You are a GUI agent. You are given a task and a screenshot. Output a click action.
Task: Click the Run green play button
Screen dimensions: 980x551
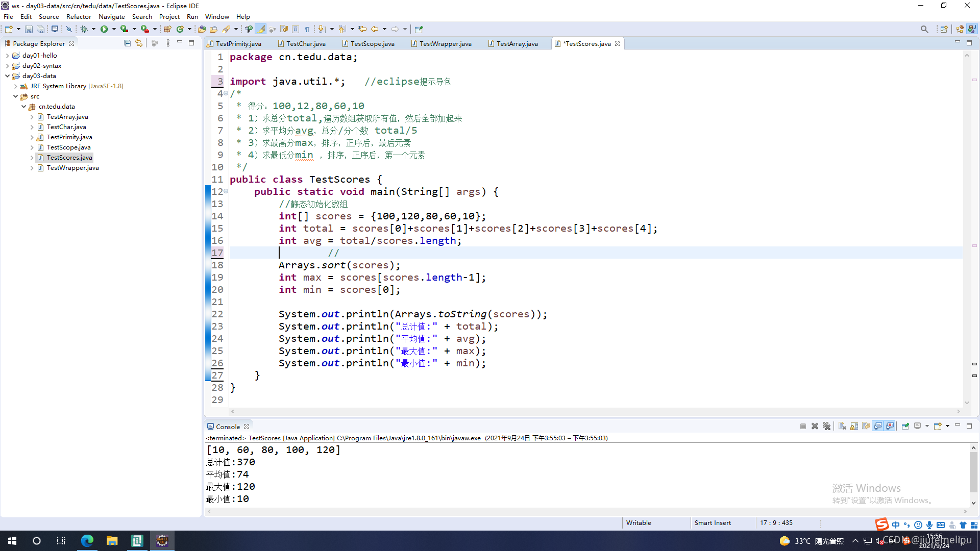[104, 29]
